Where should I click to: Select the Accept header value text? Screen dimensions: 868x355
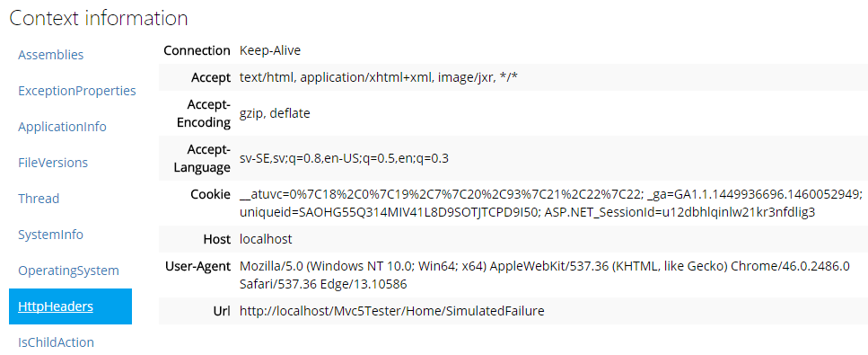point(379,77)
